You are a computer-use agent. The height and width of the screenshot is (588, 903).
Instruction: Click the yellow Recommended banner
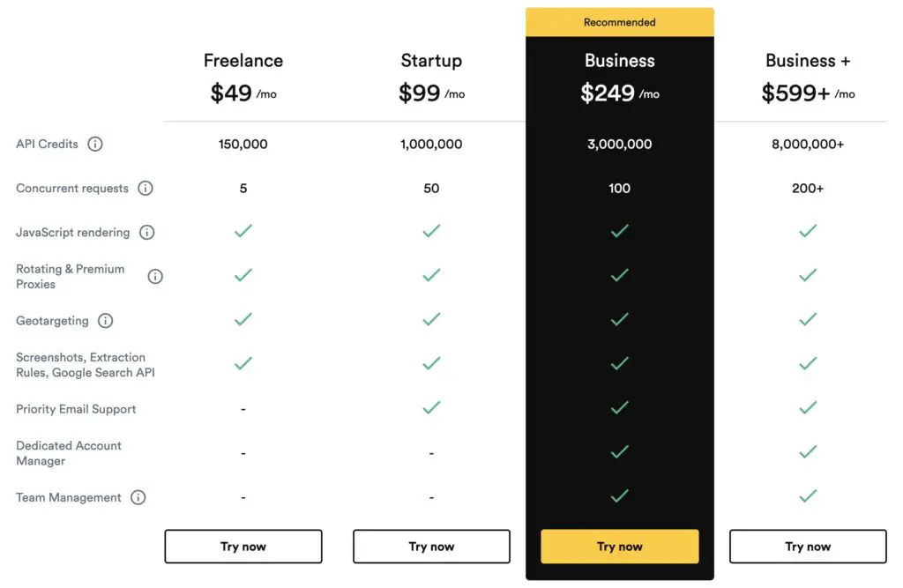point(620,22)
